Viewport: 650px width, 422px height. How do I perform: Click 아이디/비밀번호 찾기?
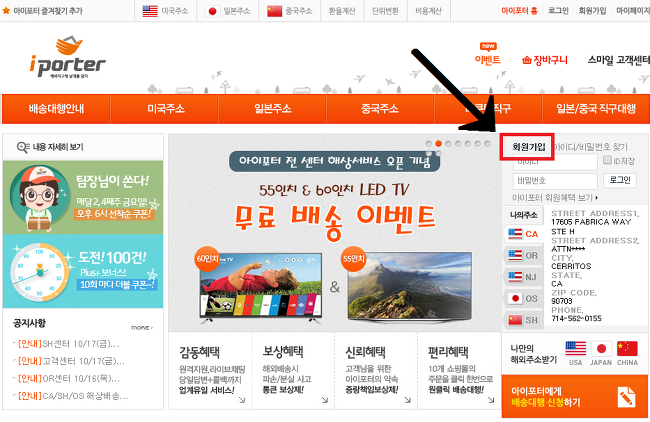tap(590, 147)
